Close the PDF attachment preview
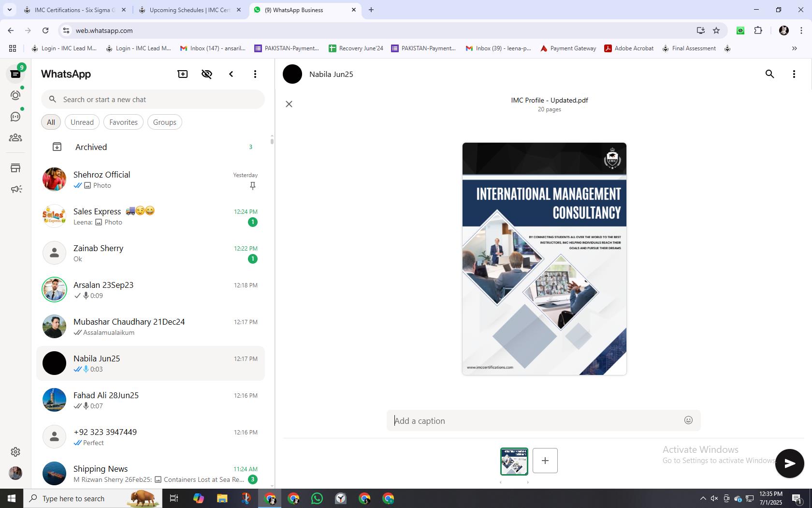Image resolution: width=812 pixels, height=508 pixels. point(289,104)
